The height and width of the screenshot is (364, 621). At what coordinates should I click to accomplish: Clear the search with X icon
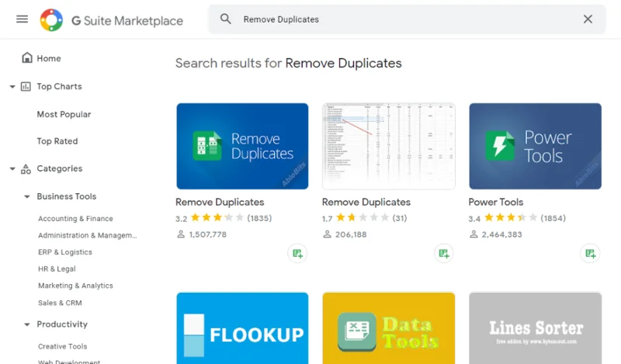pyautogui.click(x=588, y=19)
